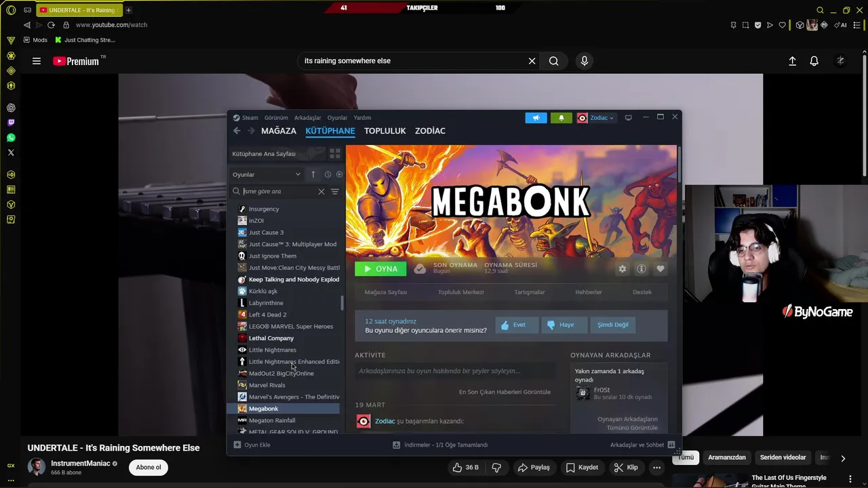Image resolution: width=868 pixels, height=488 pixels.
Task: Click the Şimdi Değil button
Action: 613,325
